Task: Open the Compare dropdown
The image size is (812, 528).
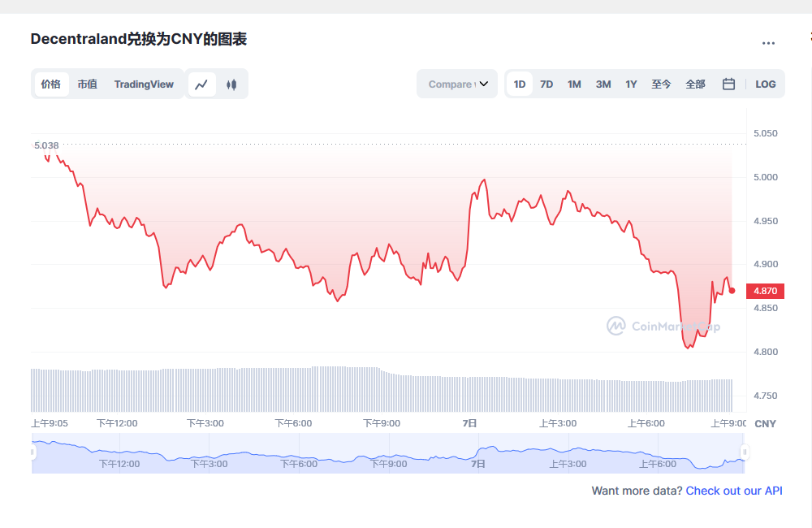Action: click(x=457, y=84)
